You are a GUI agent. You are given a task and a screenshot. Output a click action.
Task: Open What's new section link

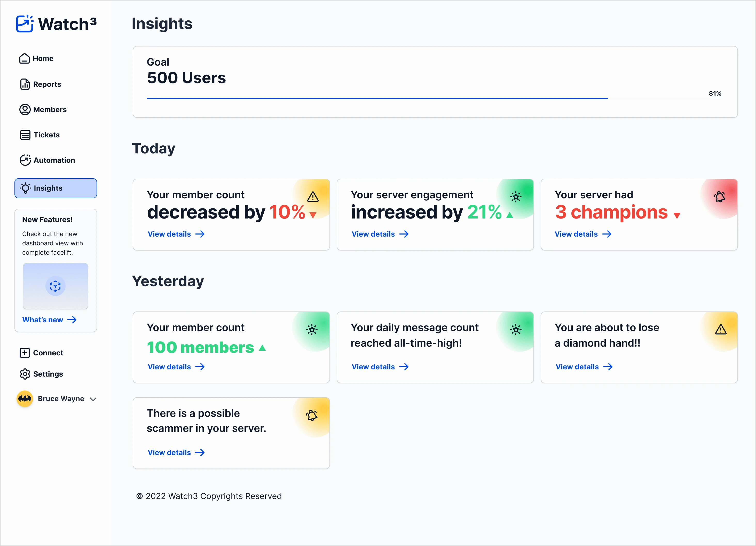49,320
